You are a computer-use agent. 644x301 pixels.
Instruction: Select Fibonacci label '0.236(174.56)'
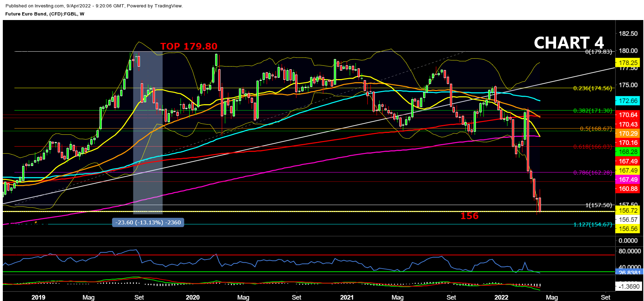pyautogui.click(x=593, y=88)
